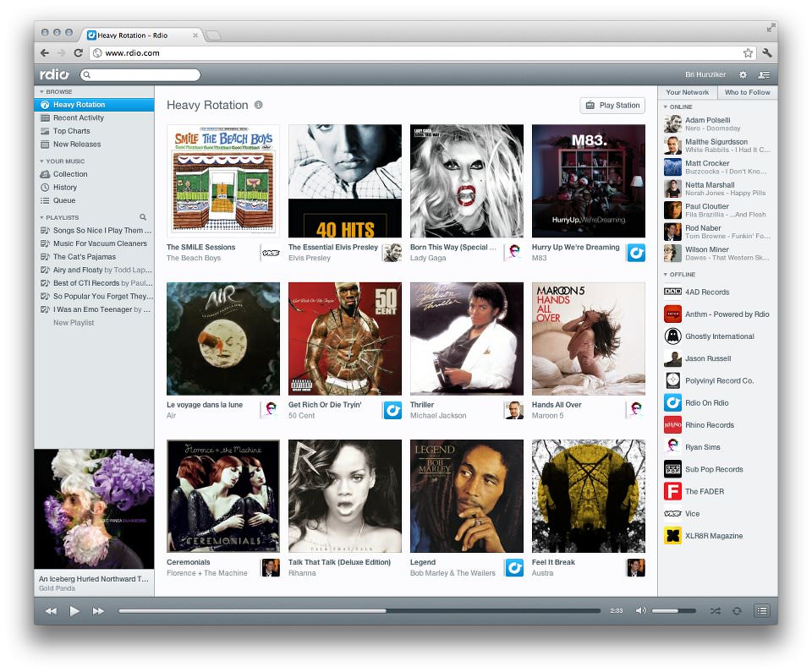This screenshot has height=672, width=812.
Task: Open The FADER network entry
Action: 717,491
